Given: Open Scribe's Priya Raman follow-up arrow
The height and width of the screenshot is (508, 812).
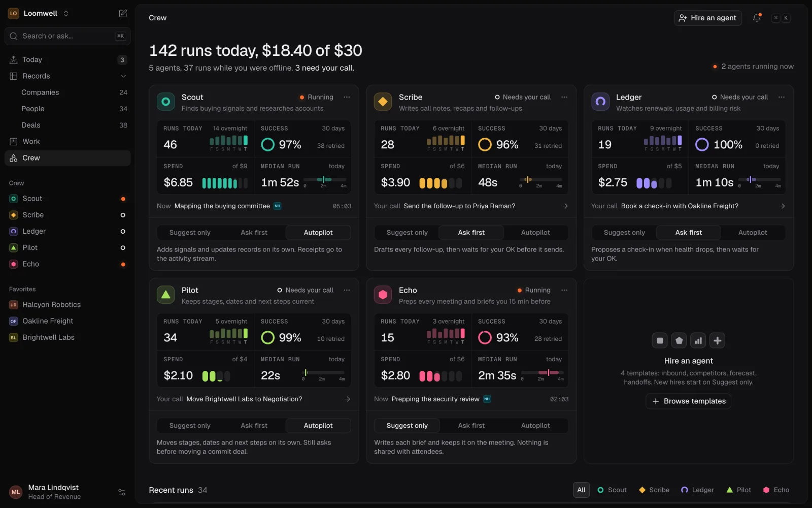Looking at the screenshot, I should click(x=565, y=206).
